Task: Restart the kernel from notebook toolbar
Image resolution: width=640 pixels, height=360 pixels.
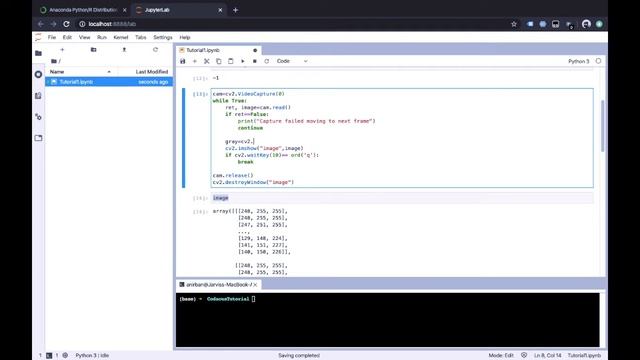Action: [x=267, y=61]
